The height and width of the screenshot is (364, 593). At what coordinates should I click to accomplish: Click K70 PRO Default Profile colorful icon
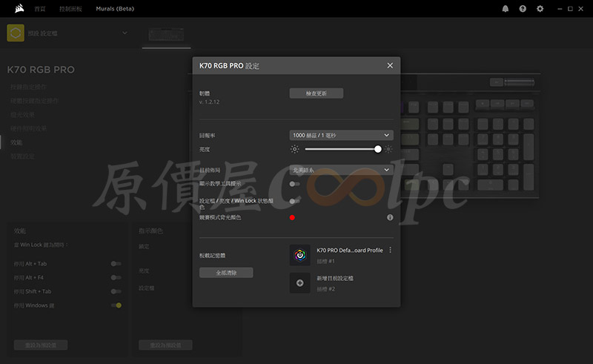[x=300, y=255]
